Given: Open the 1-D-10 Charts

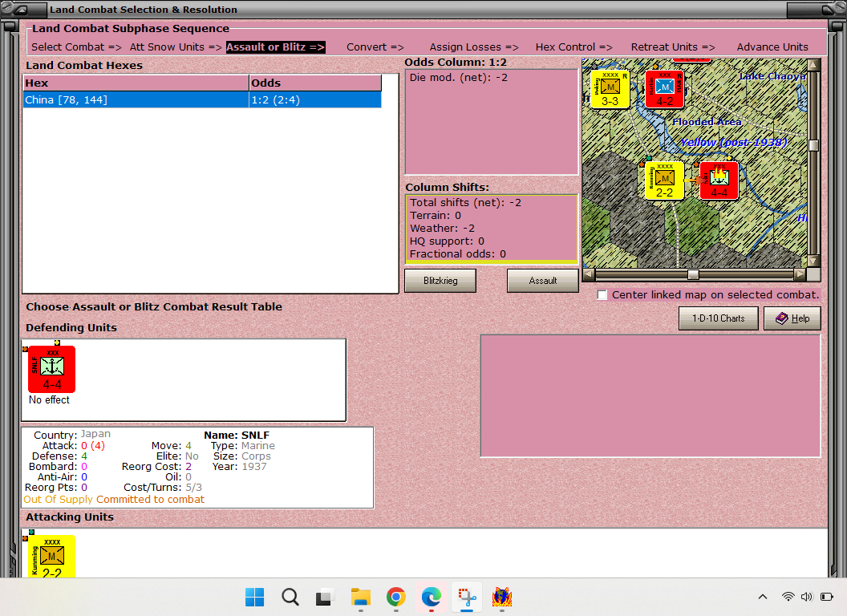Looking at the screenshot, I should 719,318.
